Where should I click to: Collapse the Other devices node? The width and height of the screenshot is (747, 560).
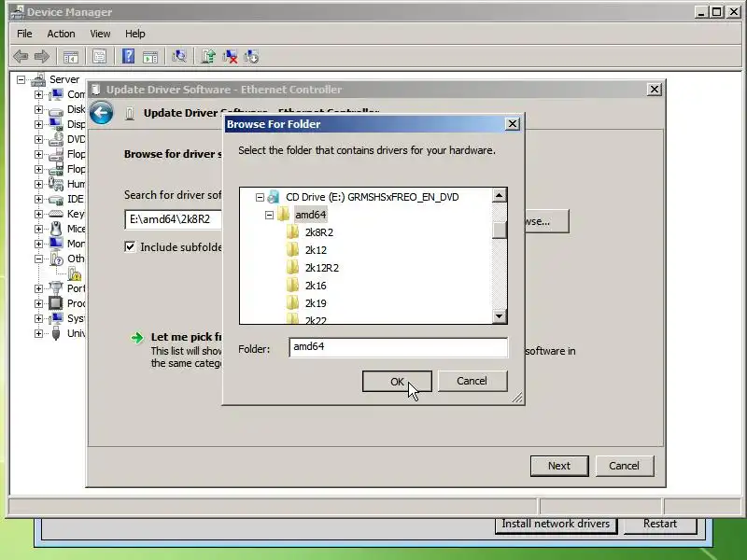pyautogui.click(x=38, y=259)
